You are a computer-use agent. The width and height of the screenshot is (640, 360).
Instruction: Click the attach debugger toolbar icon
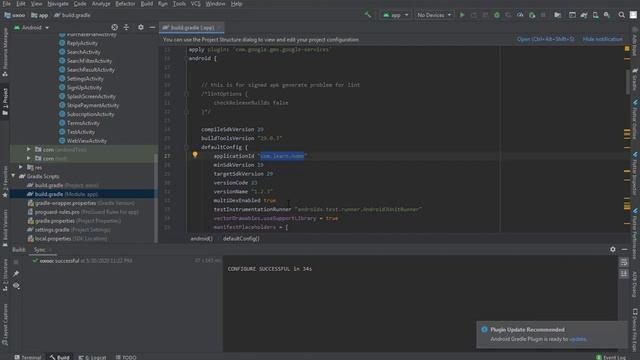click(531, 15)
